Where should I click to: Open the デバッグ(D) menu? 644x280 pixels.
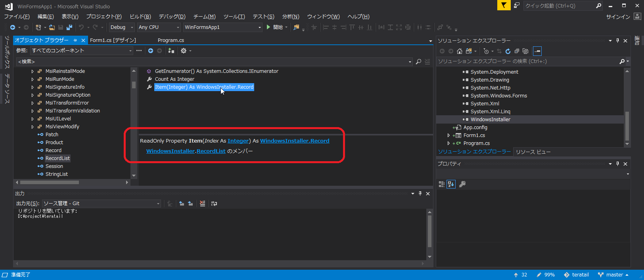[x=172, y=17]
